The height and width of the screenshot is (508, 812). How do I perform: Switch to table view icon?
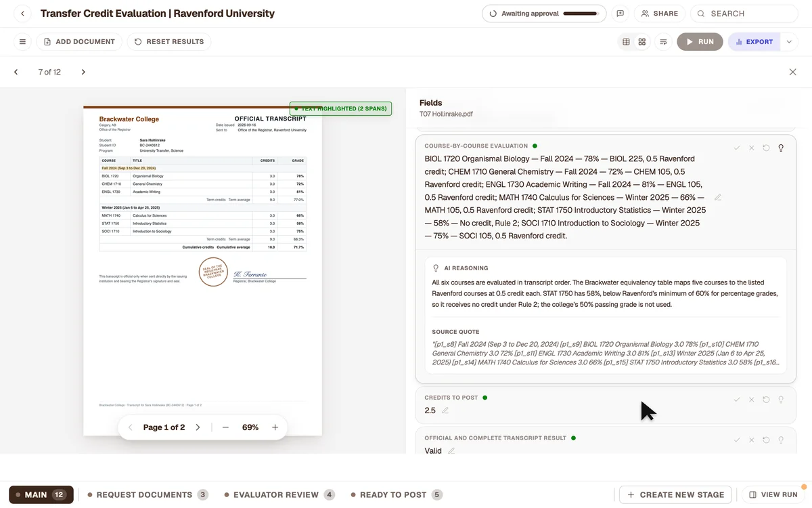point(626,42)
